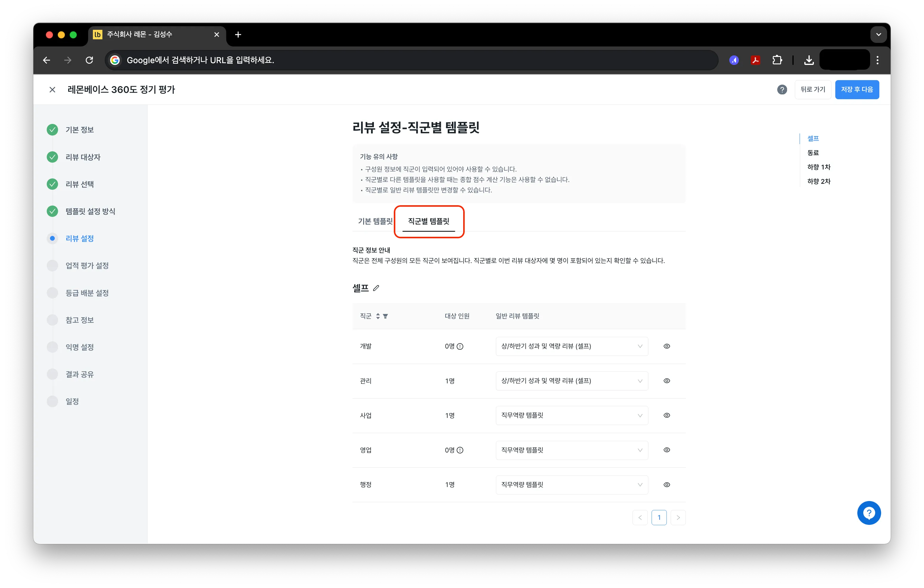Viewport: 924px width, 588px height.
Task: Reload the page with the refresh icon
Action: [89, 60]
